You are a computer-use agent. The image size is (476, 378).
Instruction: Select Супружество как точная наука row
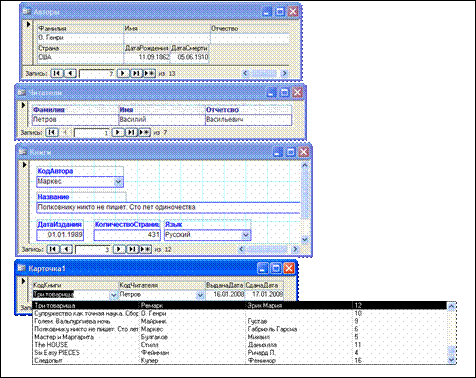pyautogui.click(x=240, y=313)
